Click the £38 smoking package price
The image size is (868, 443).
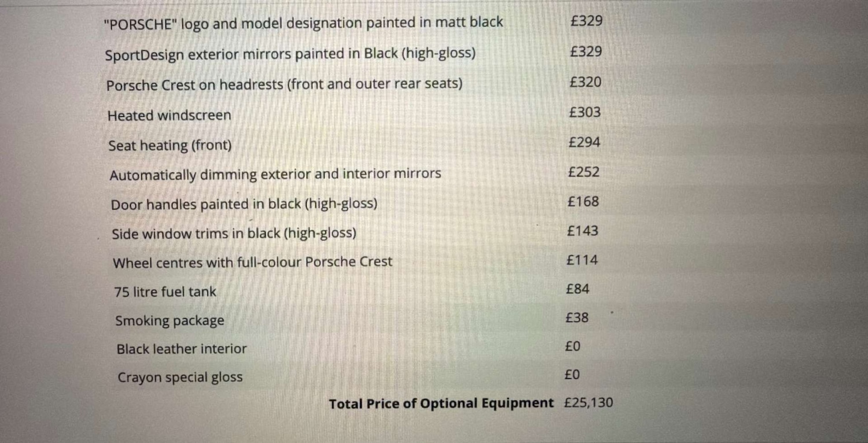(x=577, y=318)
